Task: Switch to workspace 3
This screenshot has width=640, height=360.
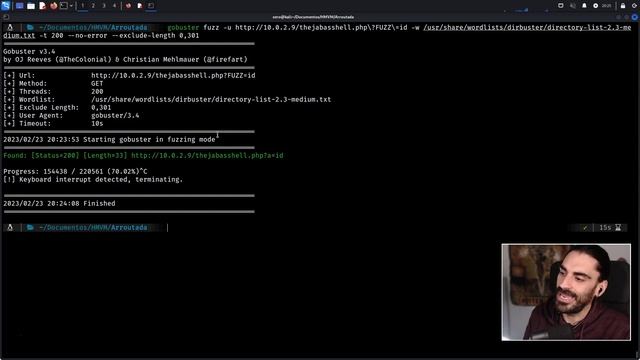Action: [104, 6]
